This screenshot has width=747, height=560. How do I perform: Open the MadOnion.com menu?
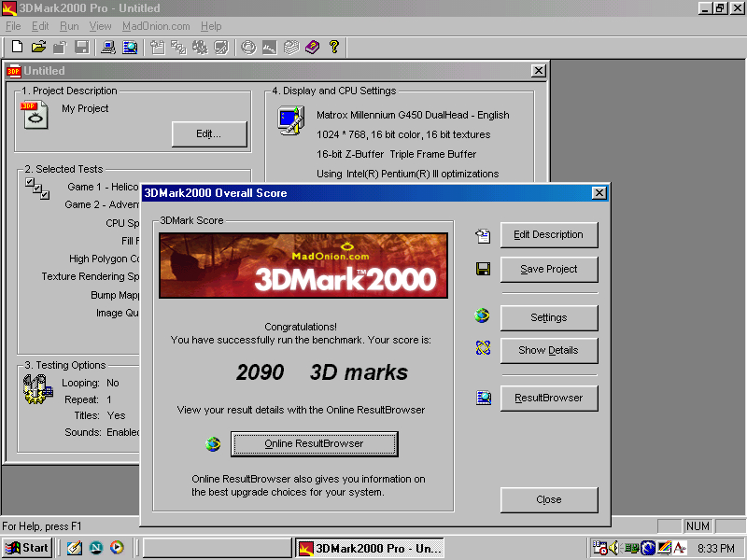click(156, 26)
